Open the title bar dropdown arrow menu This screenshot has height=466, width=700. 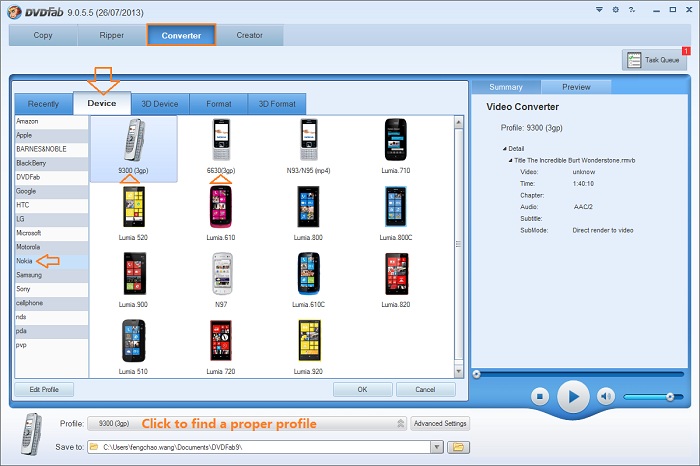pos(599,9)
